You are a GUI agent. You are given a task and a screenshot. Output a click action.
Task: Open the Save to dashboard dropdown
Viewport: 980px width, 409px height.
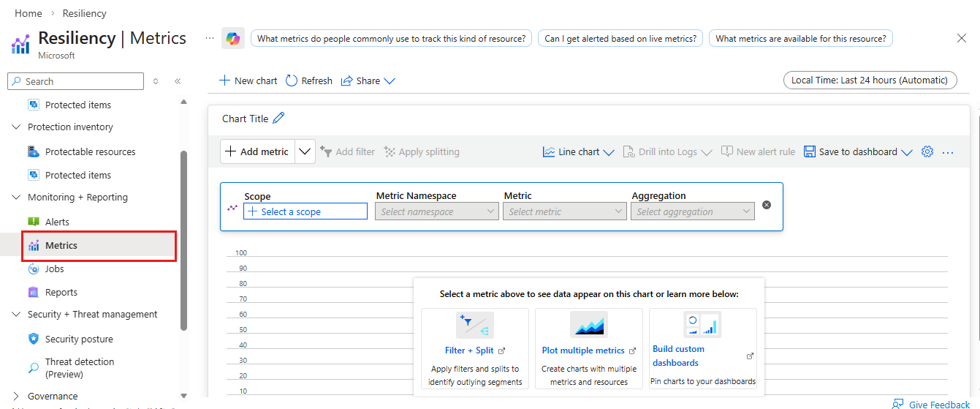pos(858,151)
